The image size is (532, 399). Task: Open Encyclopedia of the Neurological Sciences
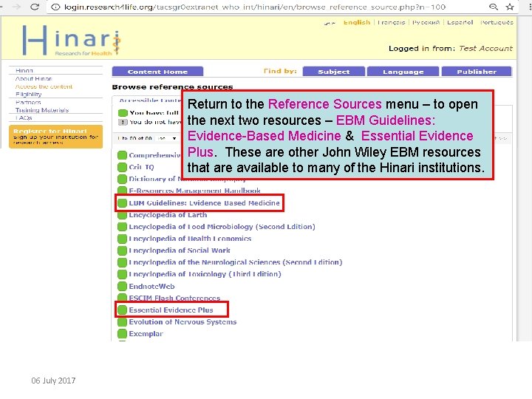(236, 262)
